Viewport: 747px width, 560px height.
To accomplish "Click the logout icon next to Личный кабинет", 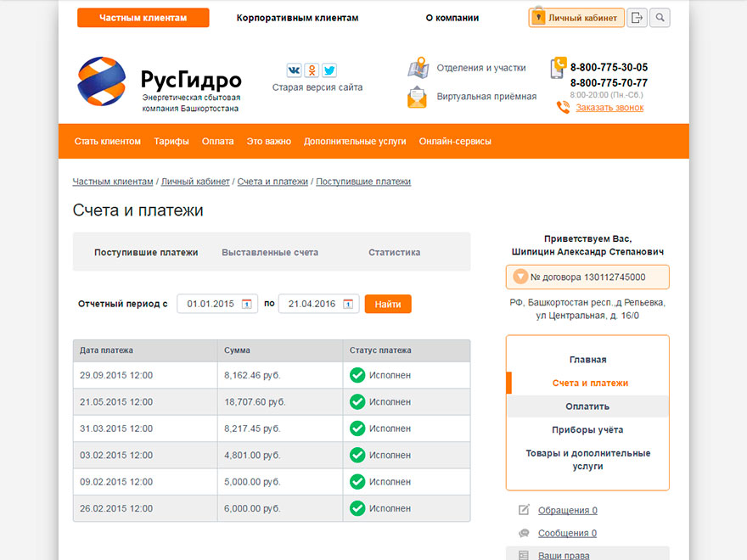I will tap(637, 18).
